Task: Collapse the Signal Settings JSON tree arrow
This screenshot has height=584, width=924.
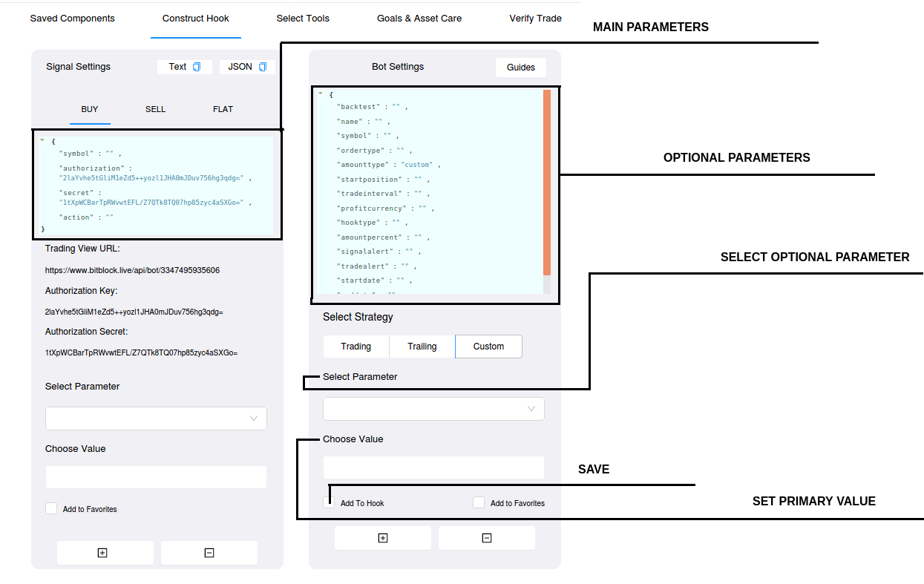Action: click(x=42, y=140)
